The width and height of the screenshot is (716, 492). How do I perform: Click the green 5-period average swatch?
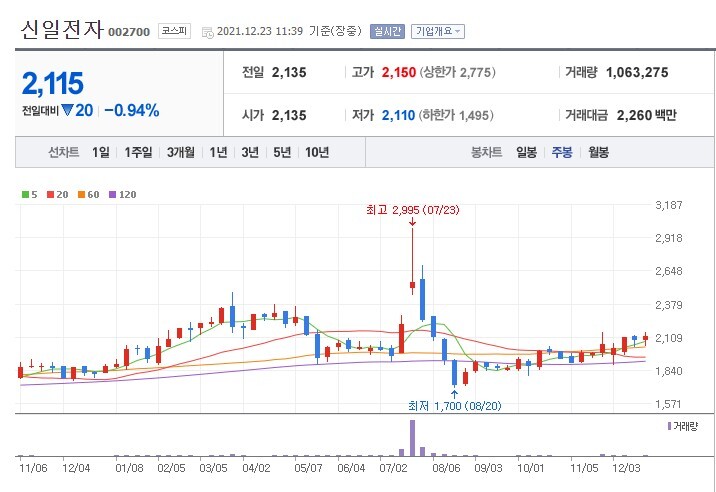tap(25, 195)
